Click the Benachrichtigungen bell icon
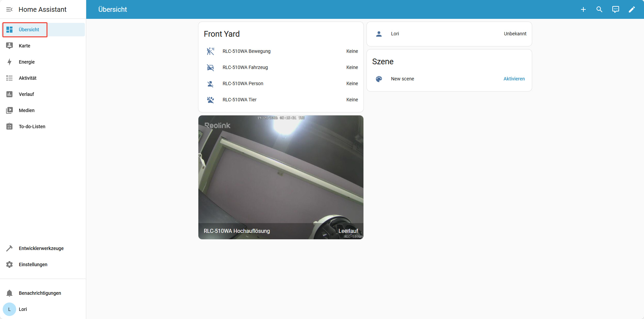 click(x=9, y=293)
